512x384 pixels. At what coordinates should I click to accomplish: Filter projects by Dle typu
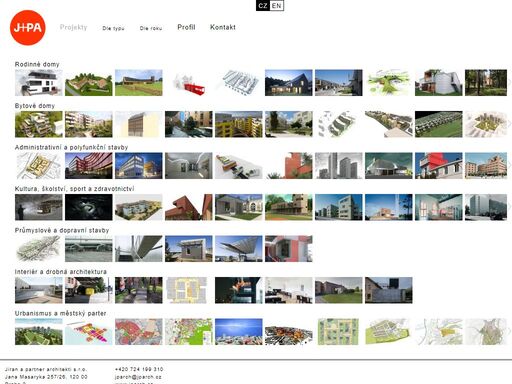coord(113,28)
